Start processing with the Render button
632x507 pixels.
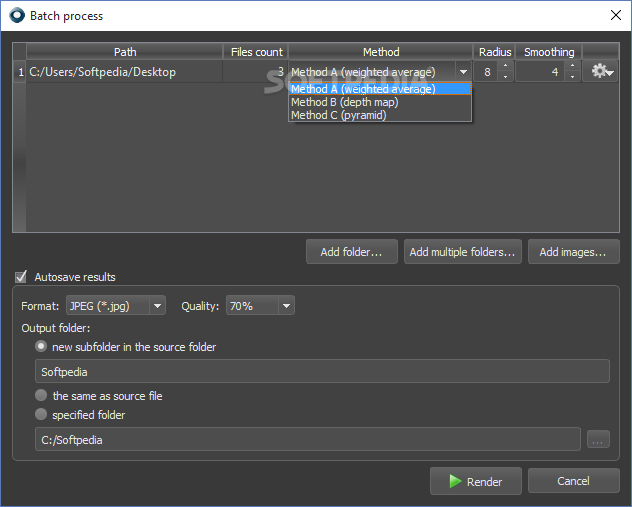pyautogui.click(x=476, y=481)
